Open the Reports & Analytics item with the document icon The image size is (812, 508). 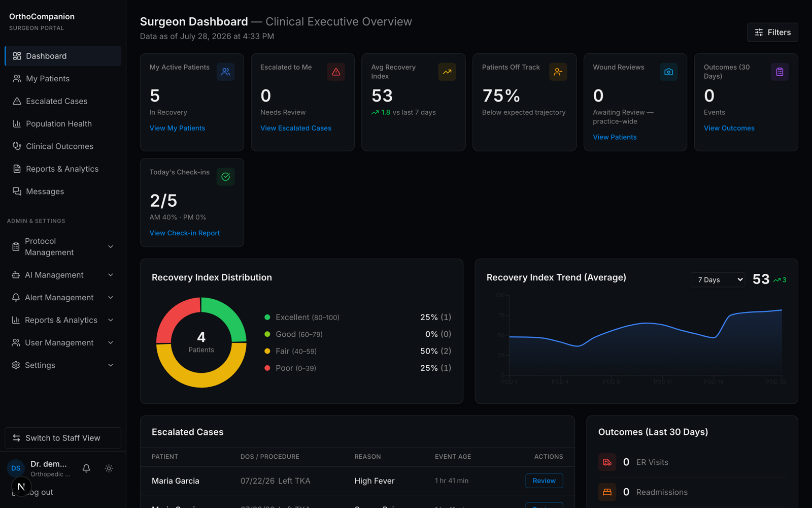[x=63, y=169]
